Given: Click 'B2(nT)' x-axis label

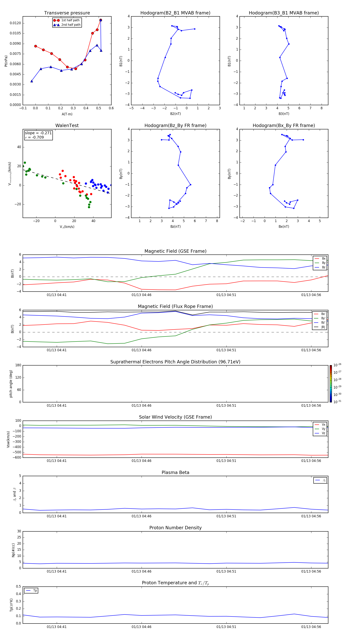Looking at the screenshot, I should (x=175, y=114).
